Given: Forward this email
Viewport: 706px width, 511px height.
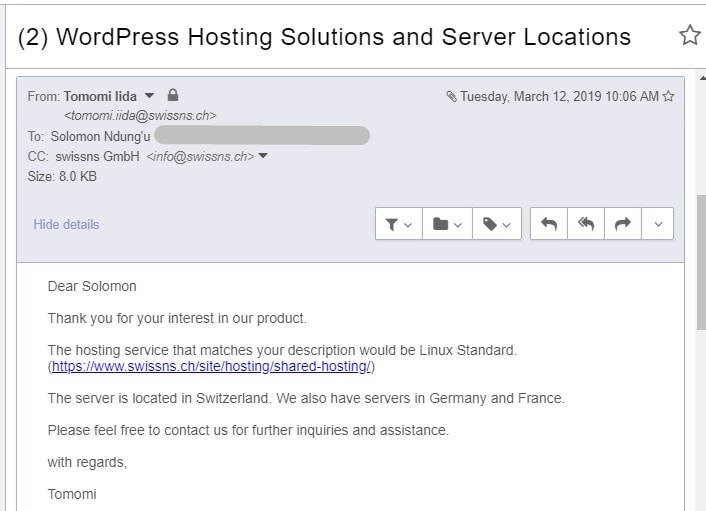Looking at the screenshot, I should pos(623,224).
